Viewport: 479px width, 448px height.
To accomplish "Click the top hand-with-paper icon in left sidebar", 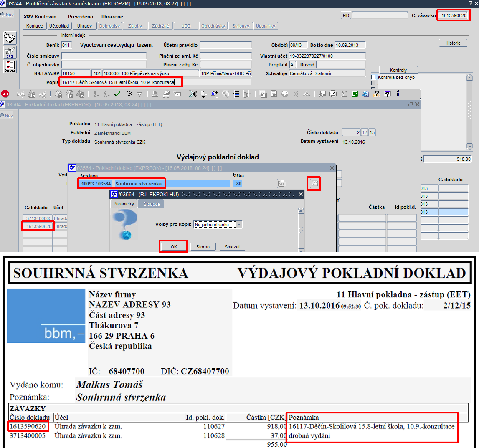I will pyautogui.click(x=10, y=38).
